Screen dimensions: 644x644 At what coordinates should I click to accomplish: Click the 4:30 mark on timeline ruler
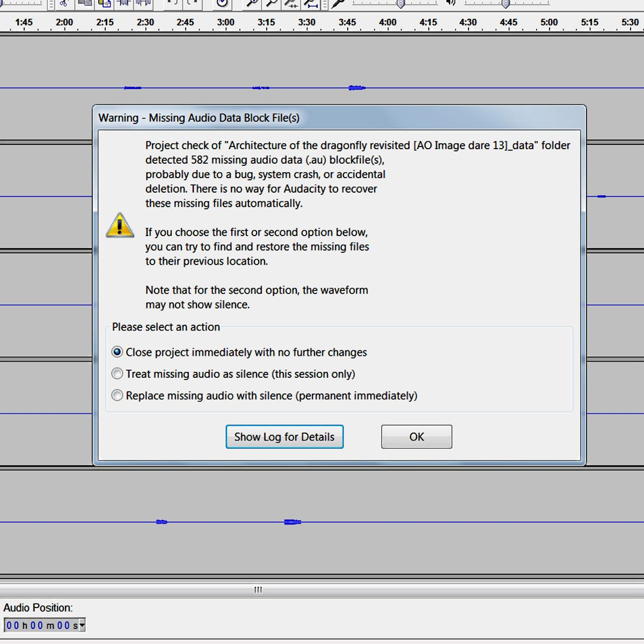(x=468, y=22)
